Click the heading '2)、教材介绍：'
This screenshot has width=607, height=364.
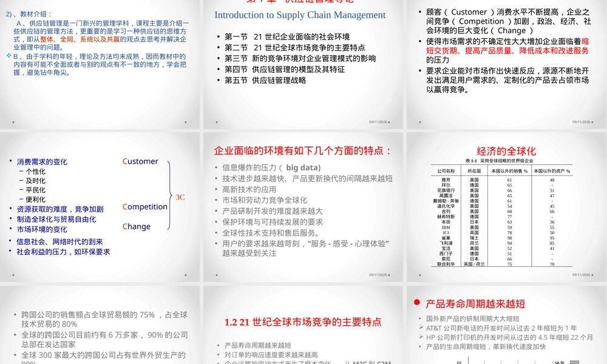tap(29, 14)
